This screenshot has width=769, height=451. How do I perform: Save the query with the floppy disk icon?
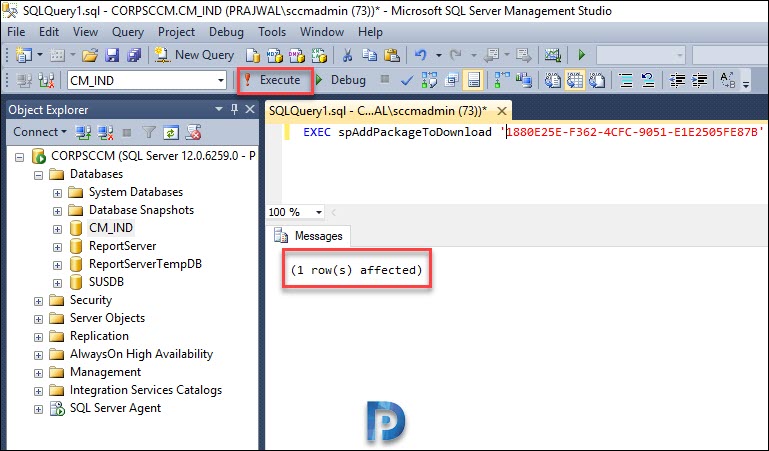[112, 55]
